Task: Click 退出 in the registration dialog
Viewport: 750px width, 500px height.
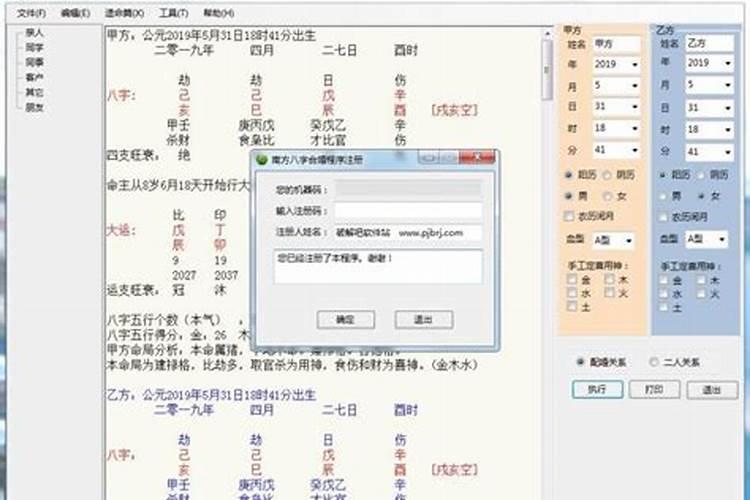Action: (x=423, y=320)
